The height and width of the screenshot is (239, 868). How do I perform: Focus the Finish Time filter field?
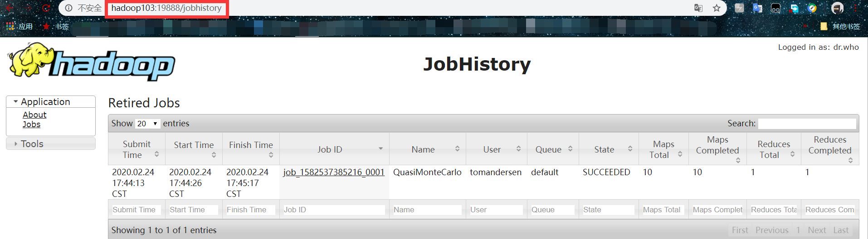[x=251, y=210]
